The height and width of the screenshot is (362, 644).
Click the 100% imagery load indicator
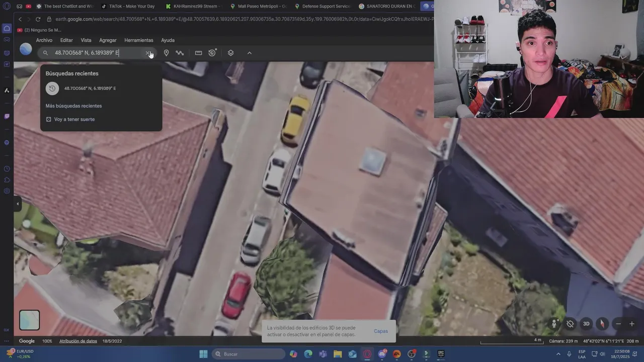(x=47, y=341)
